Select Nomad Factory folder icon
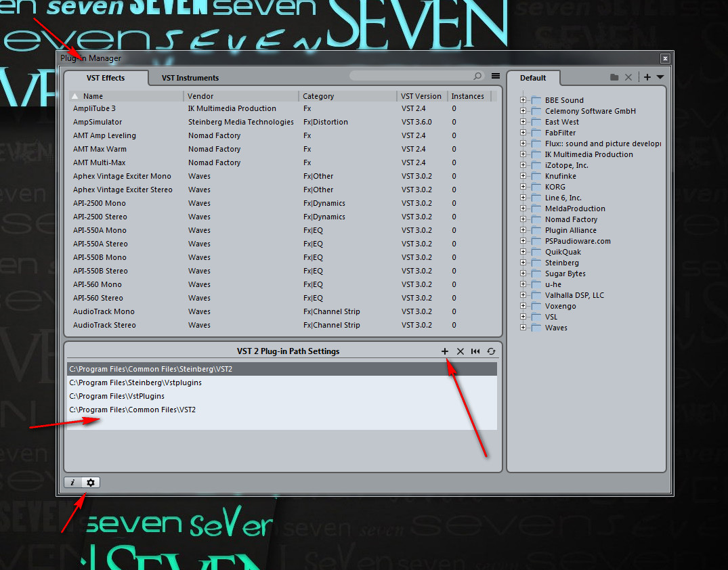This screenshot has height=570, width=728. point(536,219)
